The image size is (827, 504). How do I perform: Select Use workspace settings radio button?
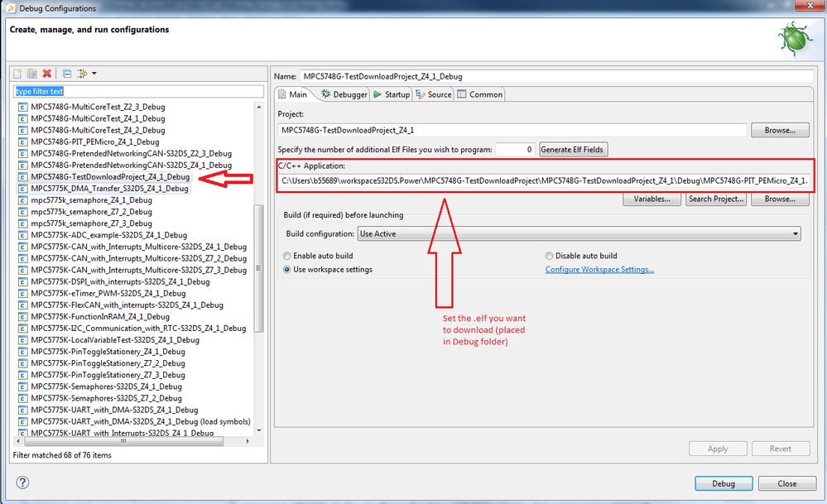tap(287, 270)
